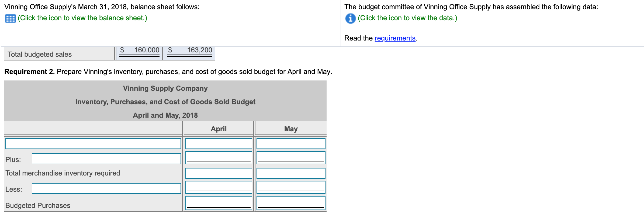This screenshot has height=216, width=644.
Task: Select the April field in the Plus row
Action: coord(219,158)
